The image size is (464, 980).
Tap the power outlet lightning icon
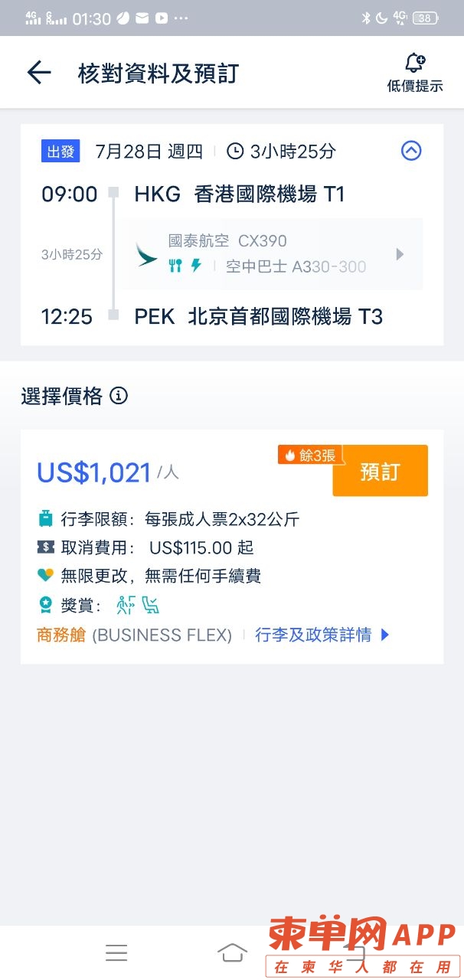click(x=196, y=266)
